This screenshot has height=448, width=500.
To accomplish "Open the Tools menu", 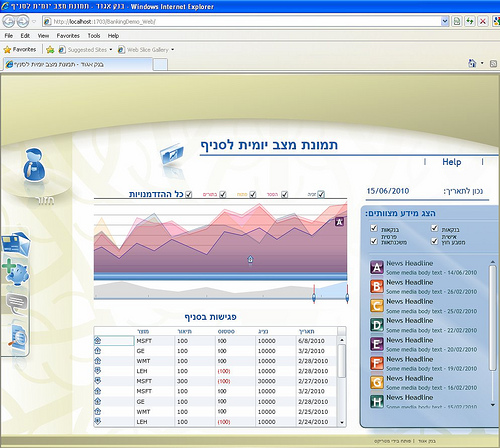I will (x=94, y=36).
